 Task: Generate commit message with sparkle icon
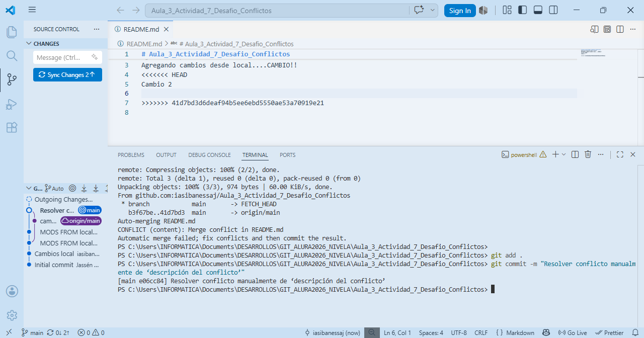pos(94,57)
